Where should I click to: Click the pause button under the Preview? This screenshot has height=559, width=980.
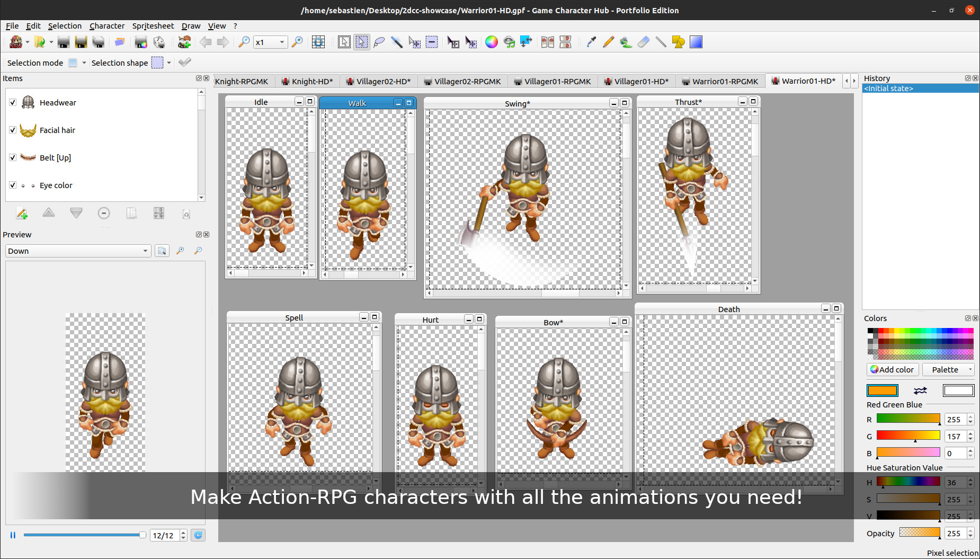(13, 535)
